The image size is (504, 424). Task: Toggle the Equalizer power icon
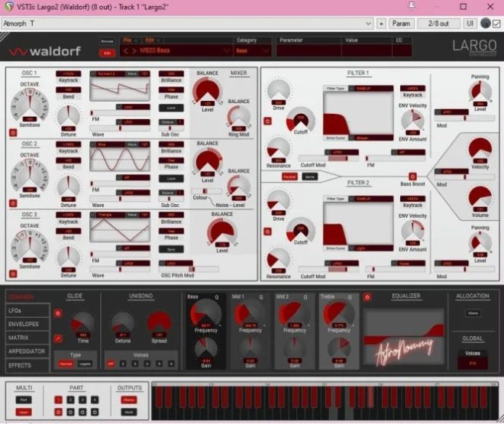click(367, 297)
